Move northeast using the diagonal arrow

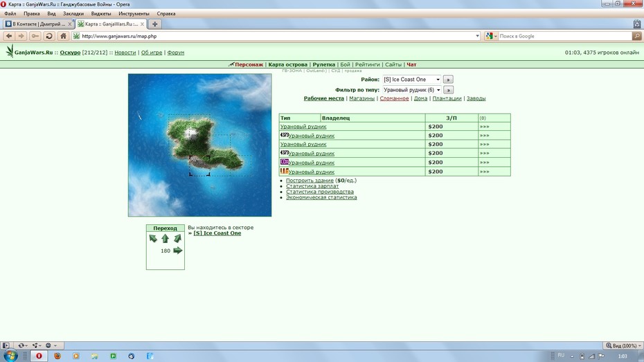tap(177, 239)
